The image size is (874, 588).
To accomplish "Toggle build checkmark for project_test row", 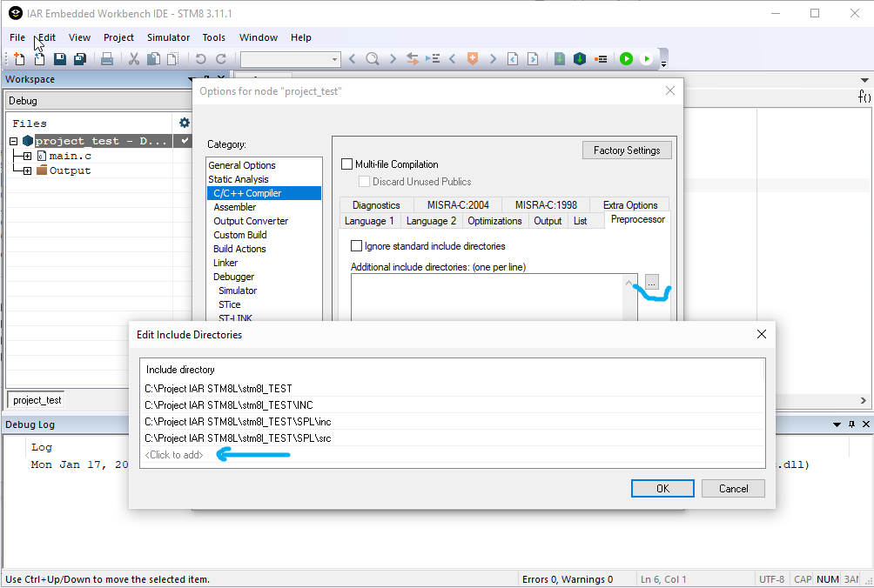I will coord(185,141).
